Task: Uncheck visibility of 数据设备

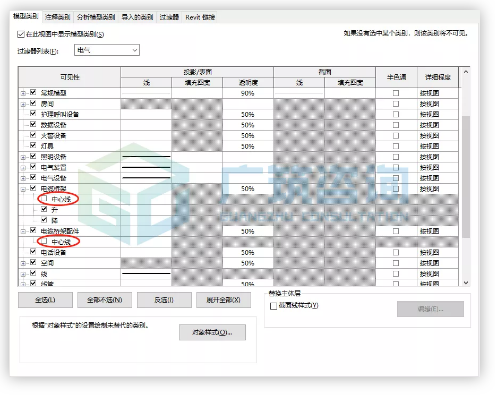Action: pos(33,124)
